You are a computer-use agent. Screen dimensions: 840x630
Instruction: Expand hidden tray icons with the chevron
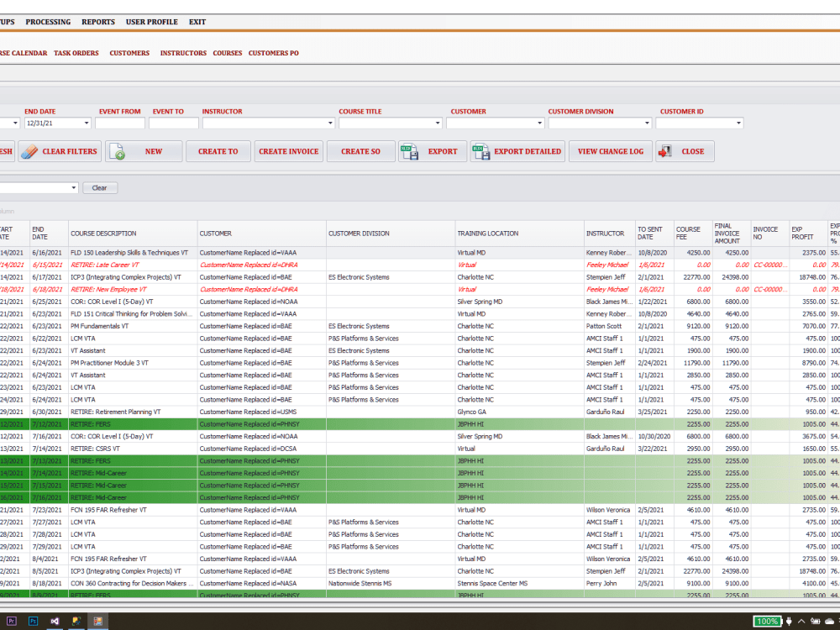[x=801, y=622]
